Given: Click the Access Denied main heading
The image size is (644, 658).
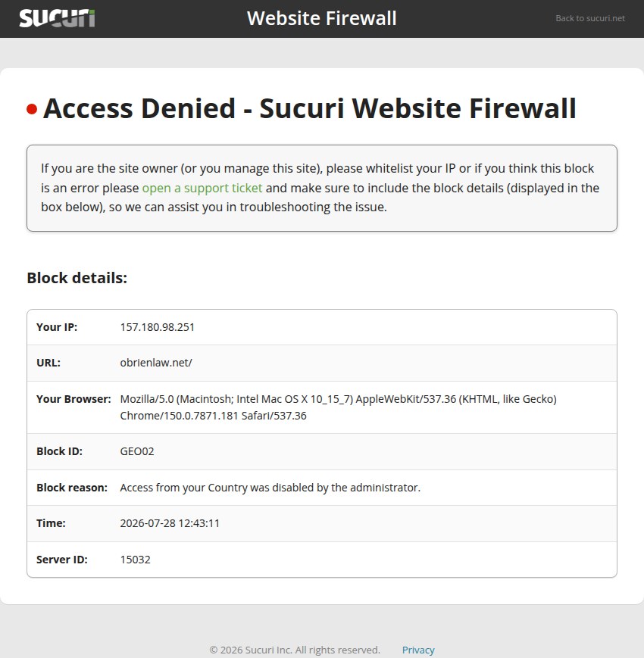Looking at the screenshot, I should coord(309,108).
